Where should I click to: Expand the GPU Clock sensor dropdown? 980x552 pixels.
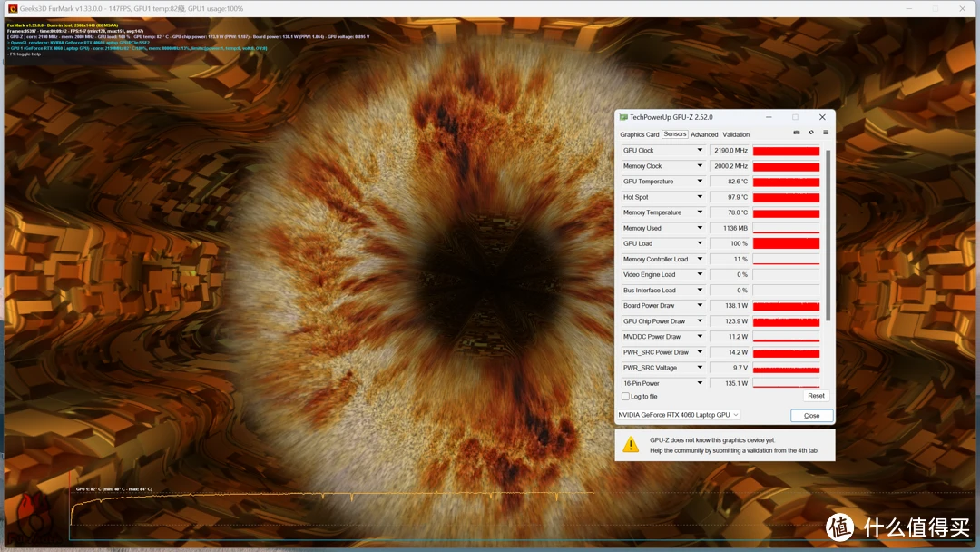coord(700,151)
